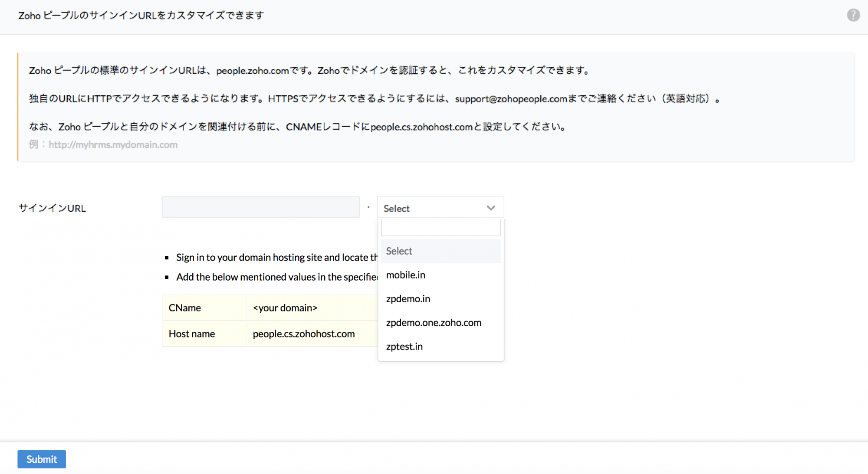
Task: Pick zpdemo.one.zoho.com domain option
Action: coord(434,323)
